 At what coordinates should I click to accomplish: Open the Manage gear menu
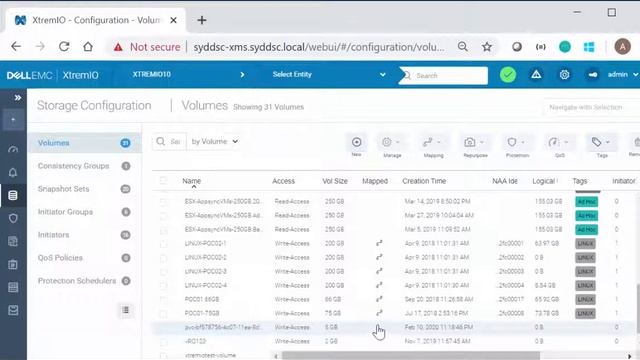point(391,142)
